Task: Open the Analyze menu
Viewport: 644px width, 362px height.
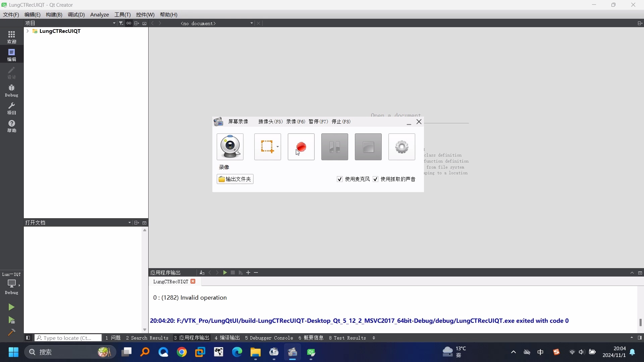Action: pos(99,15)
